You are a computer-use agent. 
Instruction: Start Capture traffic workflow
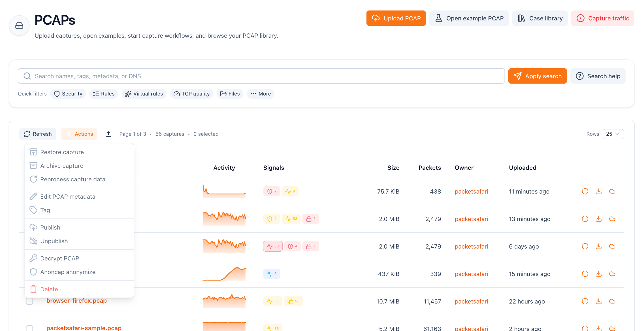tap(603, 18)
